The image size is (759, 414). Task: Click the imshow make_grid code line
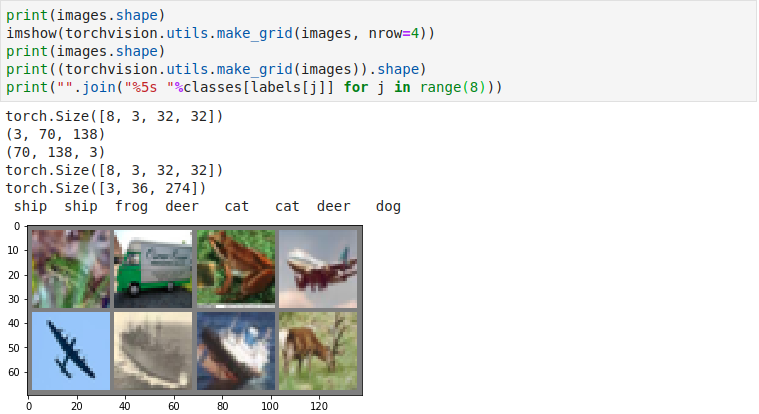pos(220,33)
